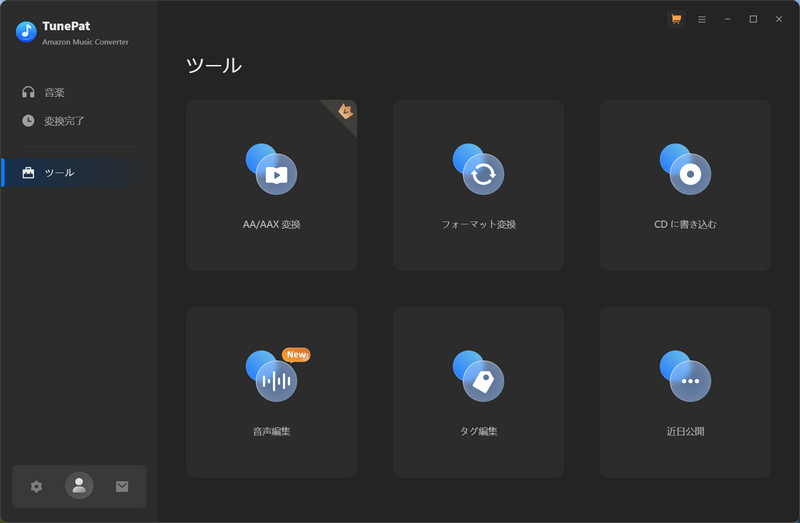Open the hamburger menu in title bar

pyautogui.click(x=702, y=19)
